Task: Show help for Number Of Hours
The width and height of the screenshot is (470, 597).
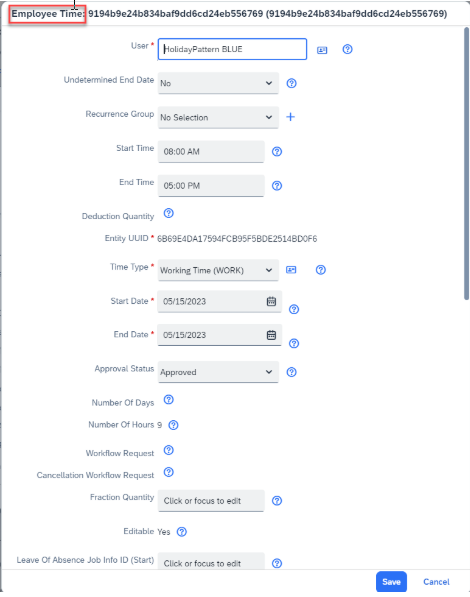Action: 173,425
